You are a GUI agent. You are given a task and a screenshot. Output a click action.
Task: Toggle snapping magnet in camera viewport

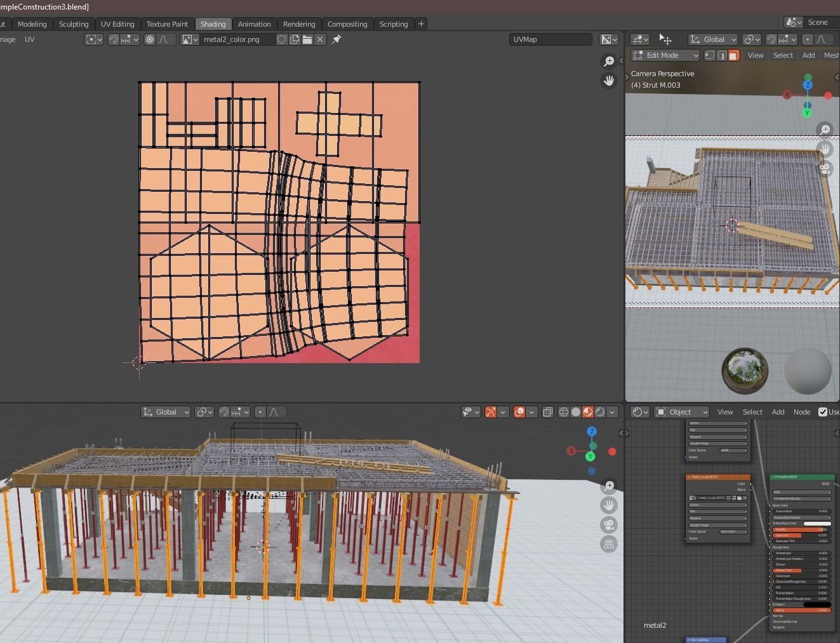(x=771, y=39)
